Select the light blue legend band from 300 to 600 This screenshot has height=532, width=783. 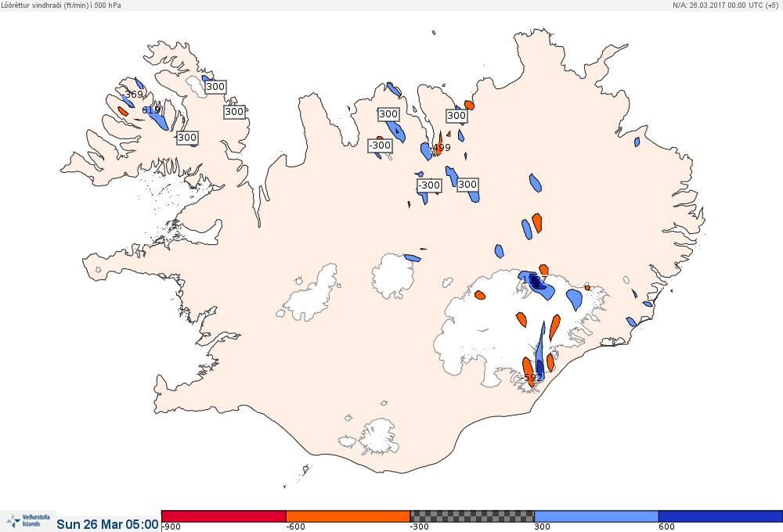(596, 516)
